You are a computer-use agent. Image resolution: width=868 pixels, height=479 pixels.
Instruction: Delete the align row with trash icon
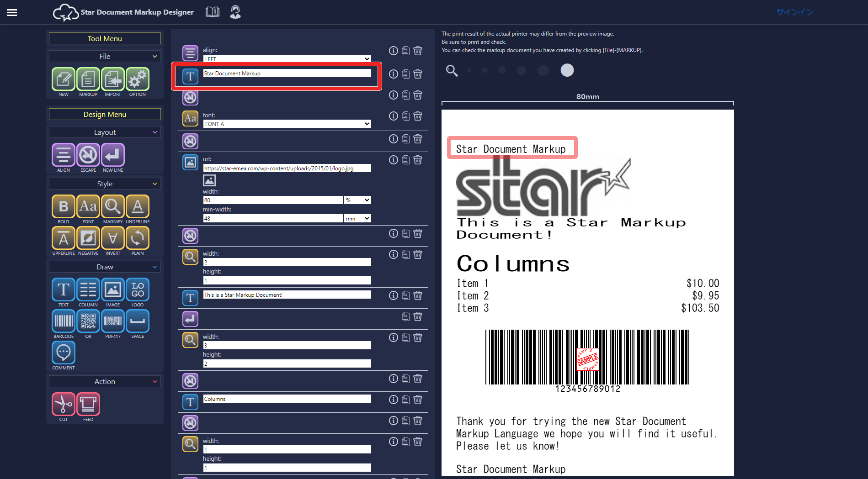pos(418,51)
